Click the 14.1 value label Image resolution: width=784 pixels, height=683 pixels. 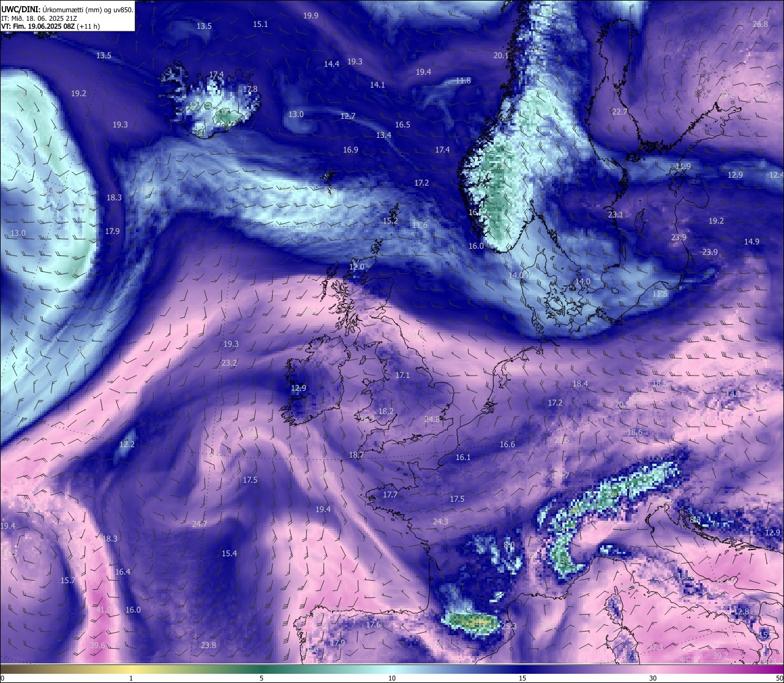(x=377, y=85)
